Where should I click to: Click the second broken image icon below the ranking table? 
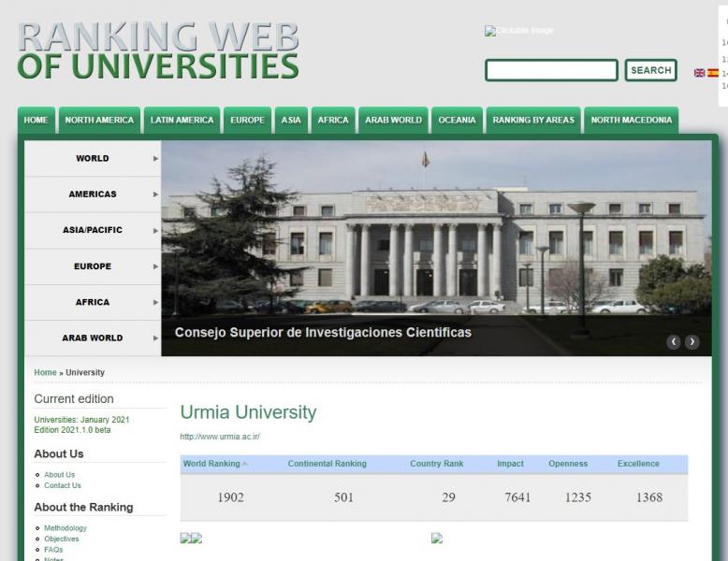click(197, 539)
